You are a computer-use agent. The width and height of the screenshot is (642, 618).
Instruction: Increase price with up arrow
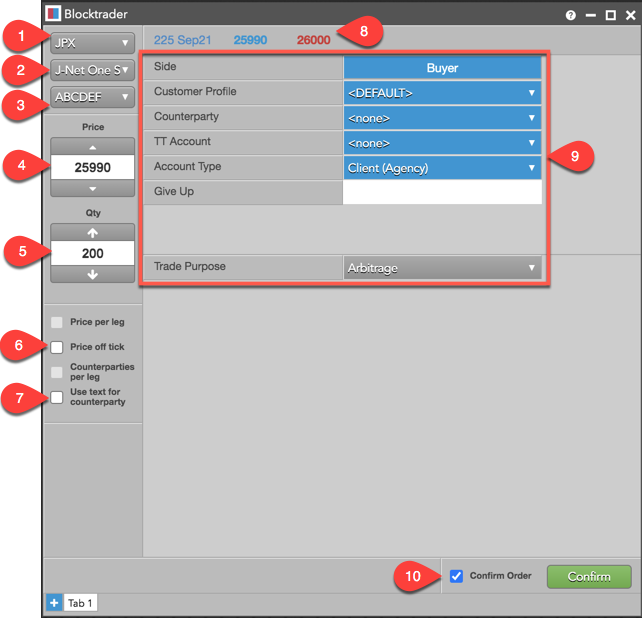pyautogui.click(x=92, y=146)
